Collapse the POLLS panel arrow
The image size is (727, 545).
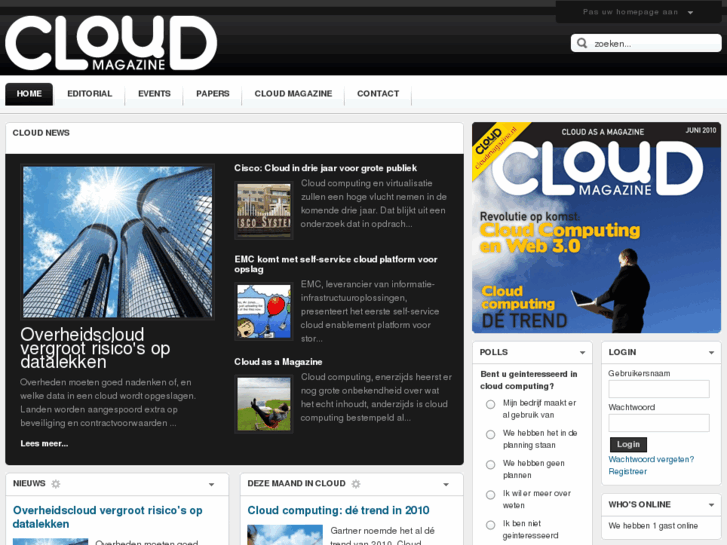point(582,353)
